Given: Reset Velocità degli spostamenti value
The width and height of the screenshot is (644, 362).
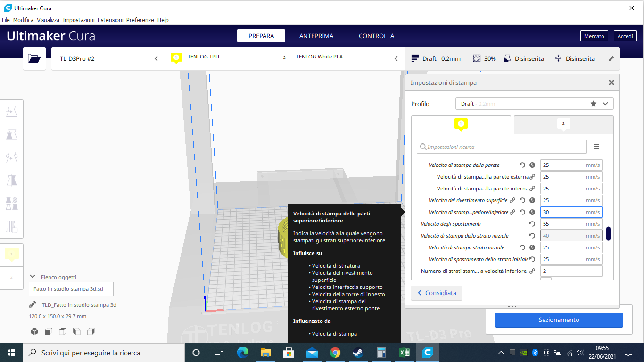Looking at the screenshot, I should (532, 224).
